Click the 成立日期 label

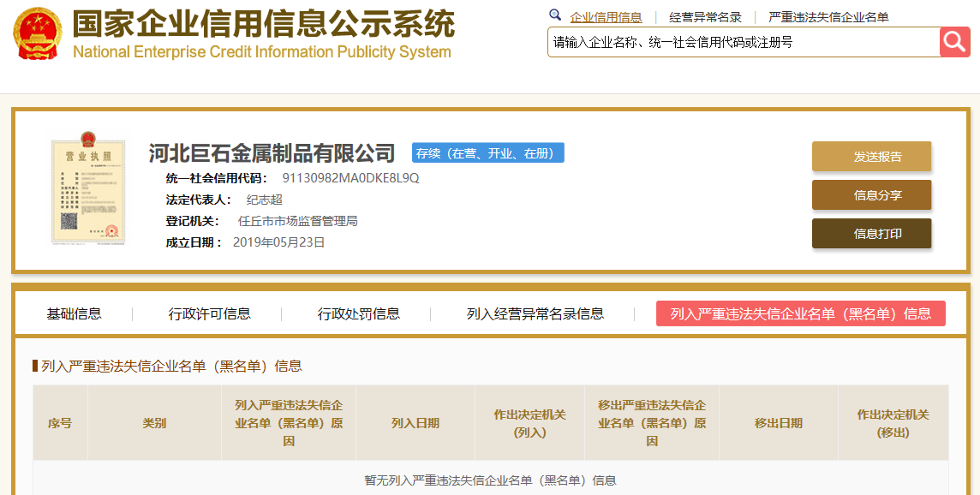[x=194, y=242]
